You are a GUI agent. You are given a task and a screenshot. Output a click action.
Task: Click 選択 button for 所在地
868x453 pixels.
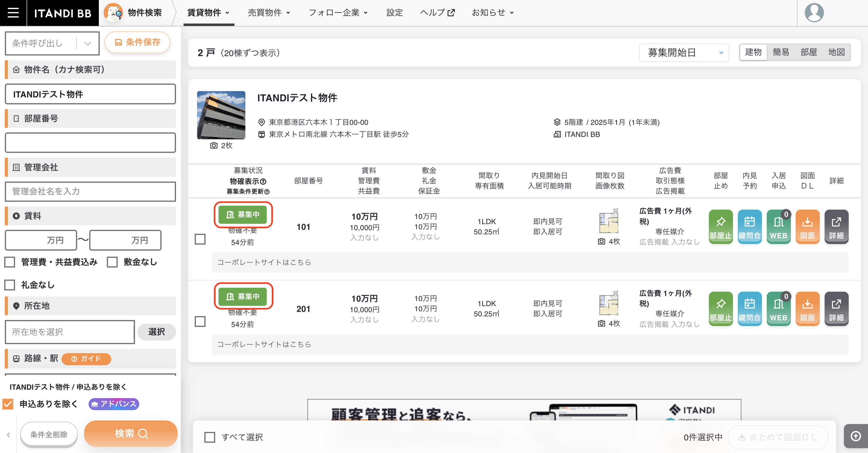pyautogui.click(x=156, y=332)
